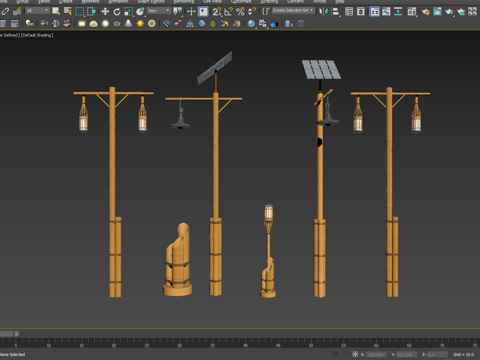Select the Bind to Space Warp tool
The height and width of the screenshot is (360, 480).
tap(17, 12)
